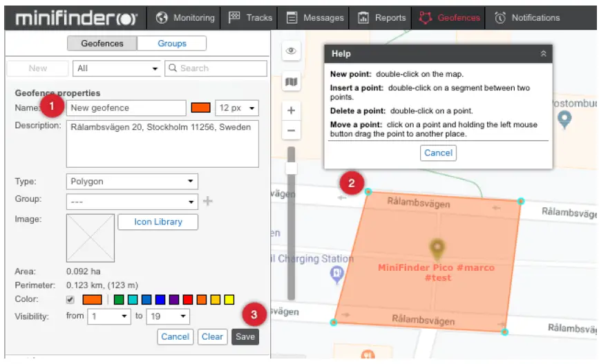Click the Geofences polygon icon

[425, 17]
